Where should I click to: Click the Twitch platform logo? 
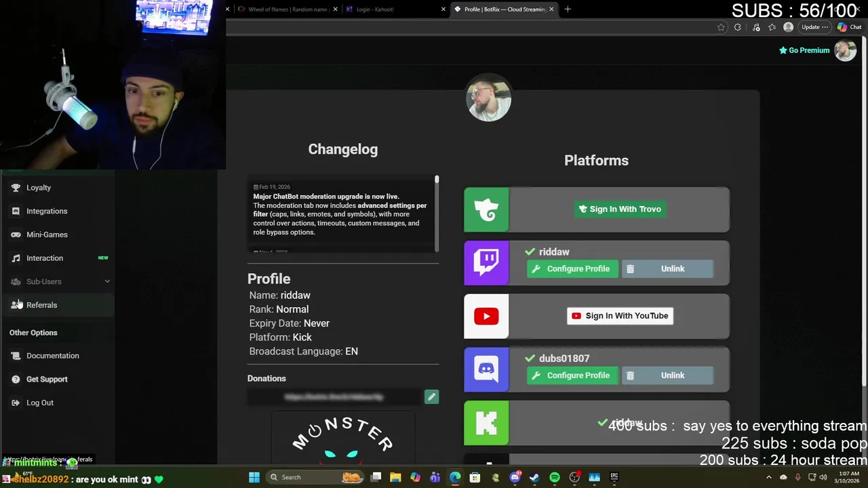486,263
